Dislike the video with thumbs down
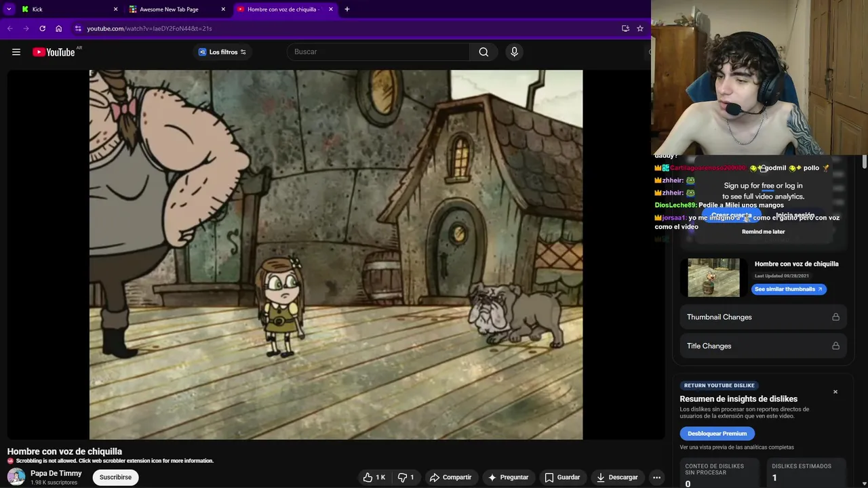This screenshot has height=488, width=868. tap(406, 477)
